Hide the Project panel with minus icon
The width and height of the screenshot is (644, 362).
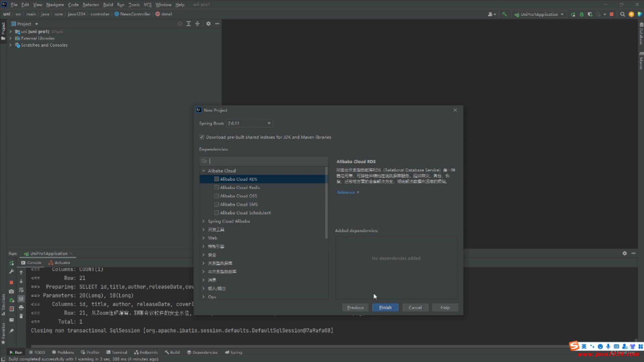[x=217, y=23]
